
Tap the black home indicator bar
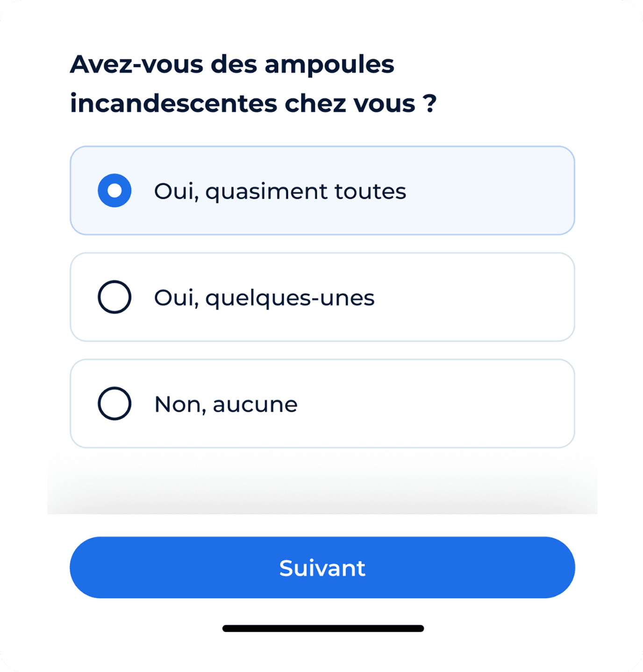point(323,628)
